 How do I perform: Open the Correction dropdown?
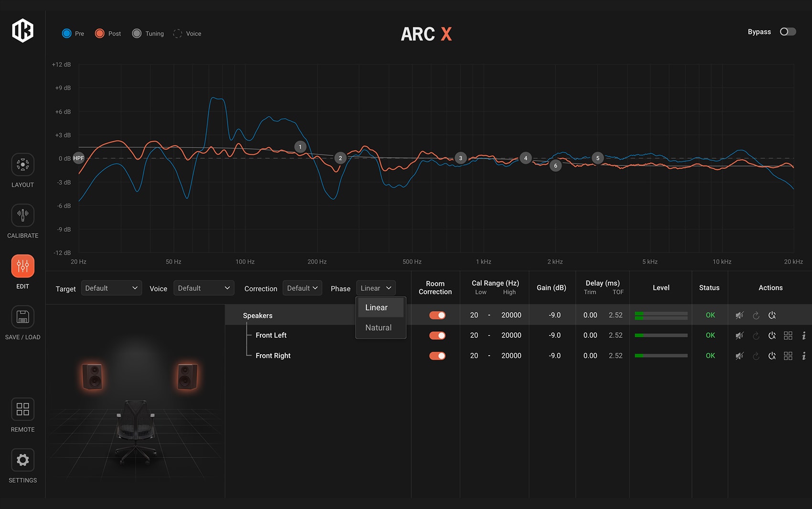click(x=302, y=288)
